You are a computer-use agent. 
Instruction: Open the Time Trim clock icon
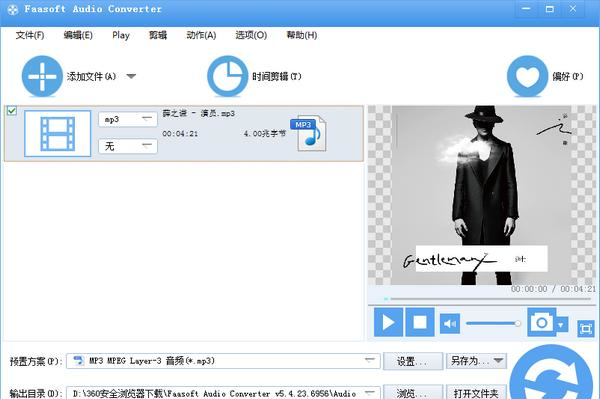point(227,76)
